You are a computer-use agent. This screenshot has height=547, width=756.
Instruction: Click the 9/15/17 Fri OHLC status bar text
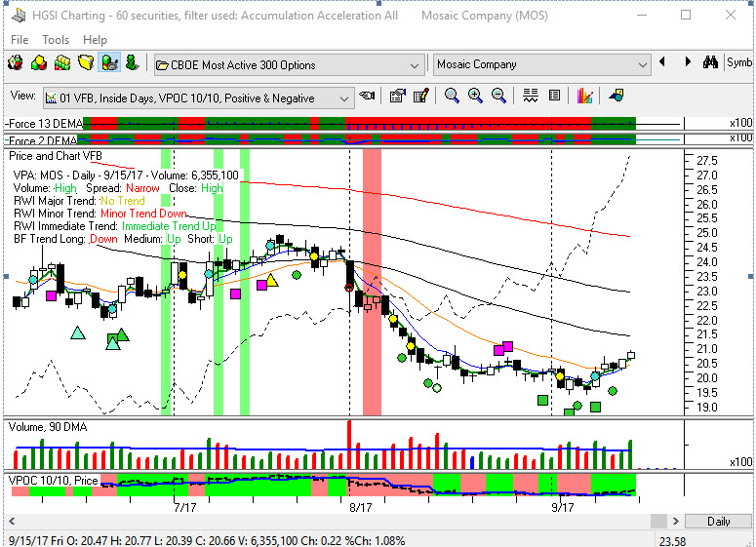tap(207, 541)
